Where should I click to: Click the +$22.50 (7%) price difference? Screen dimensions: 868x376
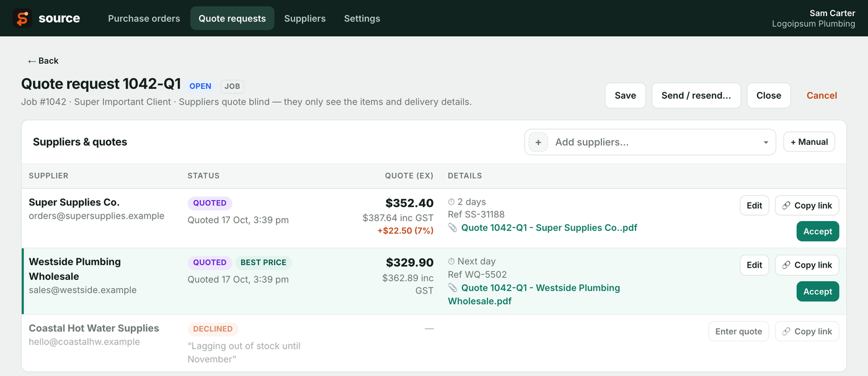pyautogui.click(x=405, y=230)
